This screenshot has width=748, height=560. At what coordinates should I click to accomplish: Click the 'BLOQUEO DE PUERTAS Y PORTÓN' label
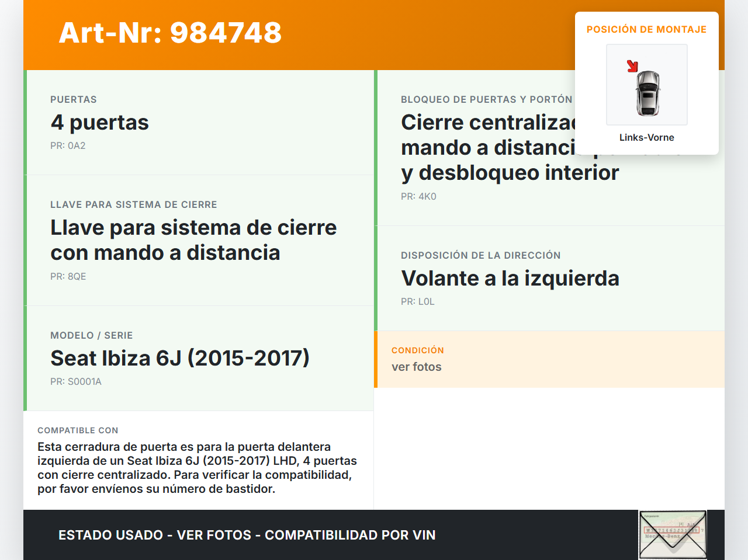[487, 99]
